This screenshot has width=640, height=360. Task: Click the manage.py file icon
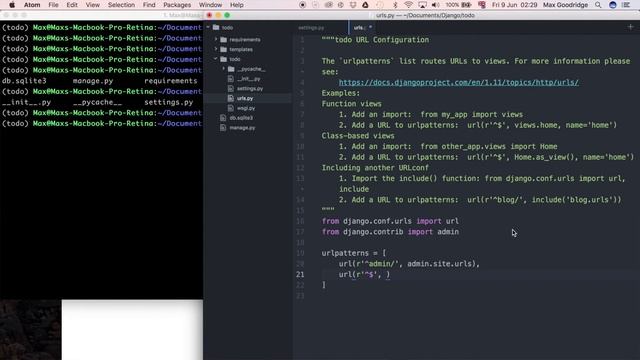[x=223, y=128]
